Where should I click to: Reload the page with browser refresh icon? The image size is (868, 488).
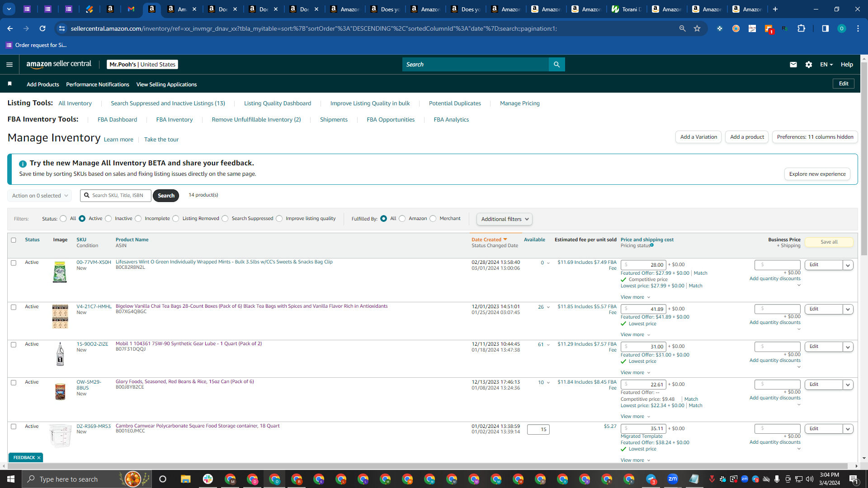tap(42, 28)
